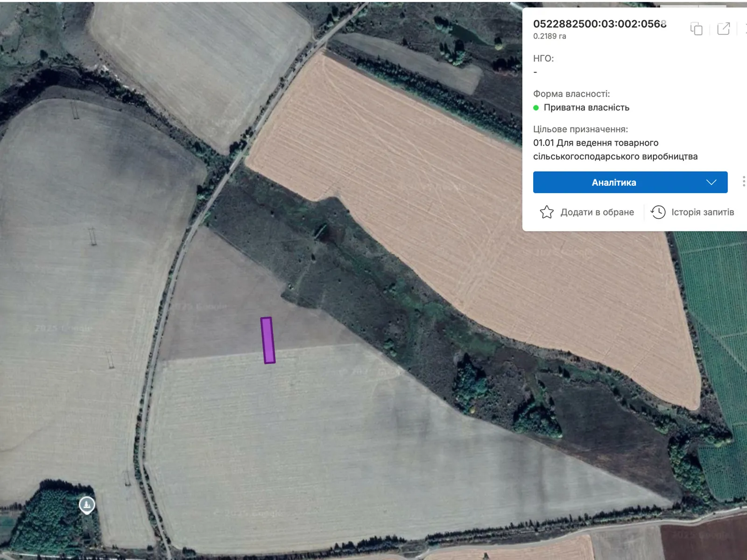The width and height of the screenshot is (747, 560).
Task: Click the star icon for favorites
Action: pyautogui.click(x=547, y=212)
